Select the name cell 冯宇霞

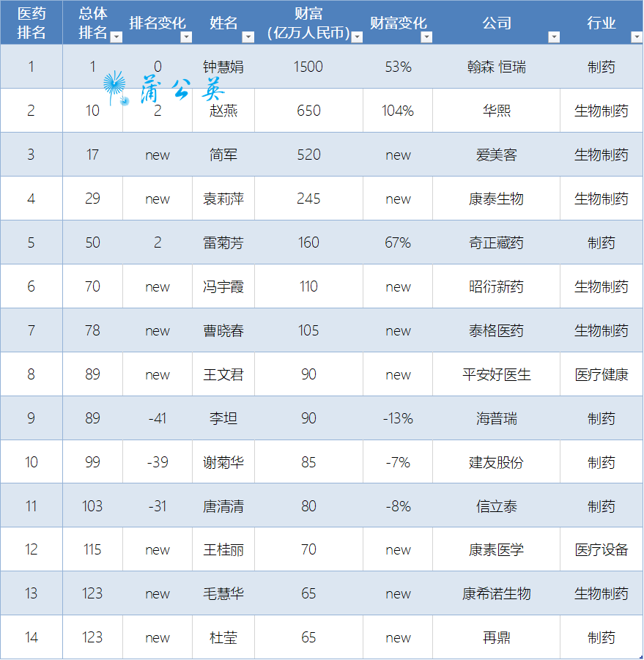(x=223, y=286)
